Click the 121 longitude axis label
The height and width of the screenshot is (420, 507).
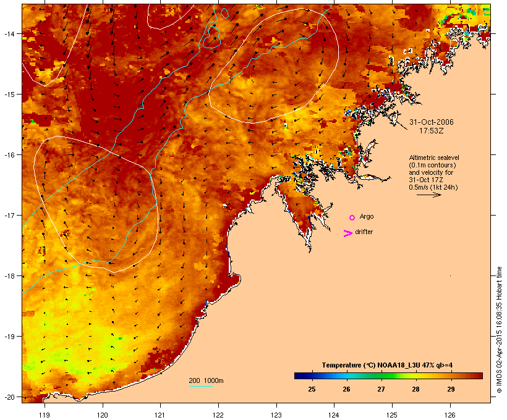(160, 415)
